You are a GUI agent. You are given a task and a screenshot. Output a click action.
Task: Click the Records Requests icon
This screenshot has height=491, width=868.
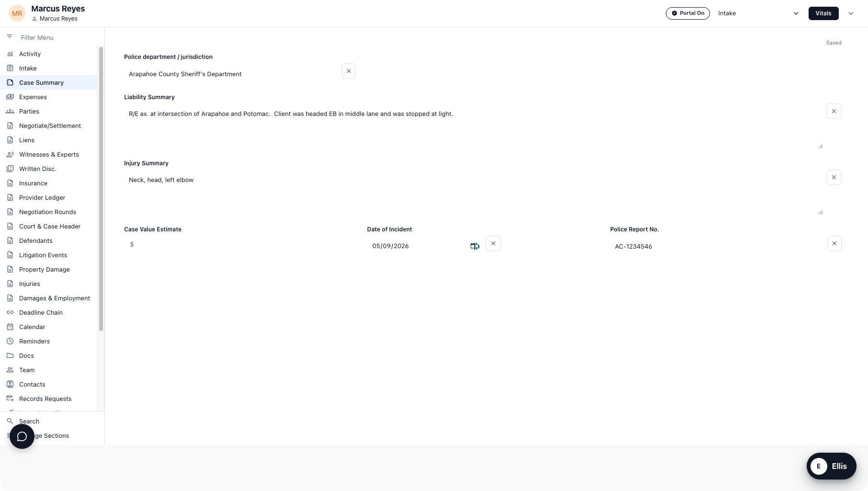10,399
